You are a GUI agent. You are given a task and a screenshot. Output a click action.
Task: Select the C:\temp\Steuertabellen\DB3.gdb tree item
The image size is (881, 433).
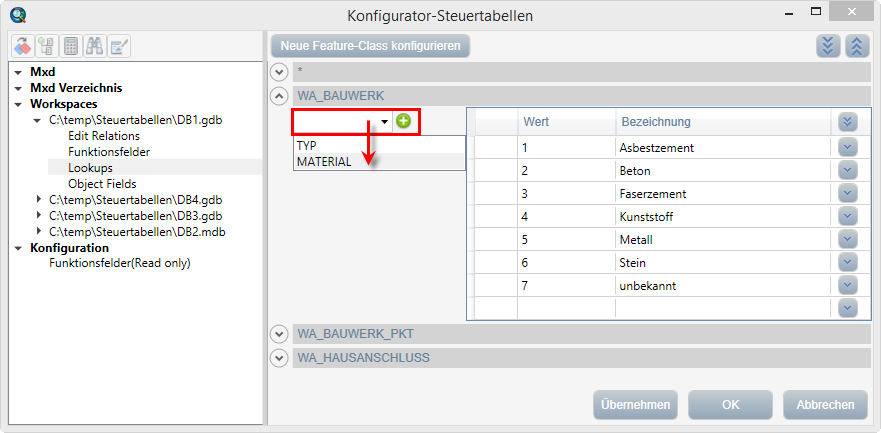(x=135, y=215)
